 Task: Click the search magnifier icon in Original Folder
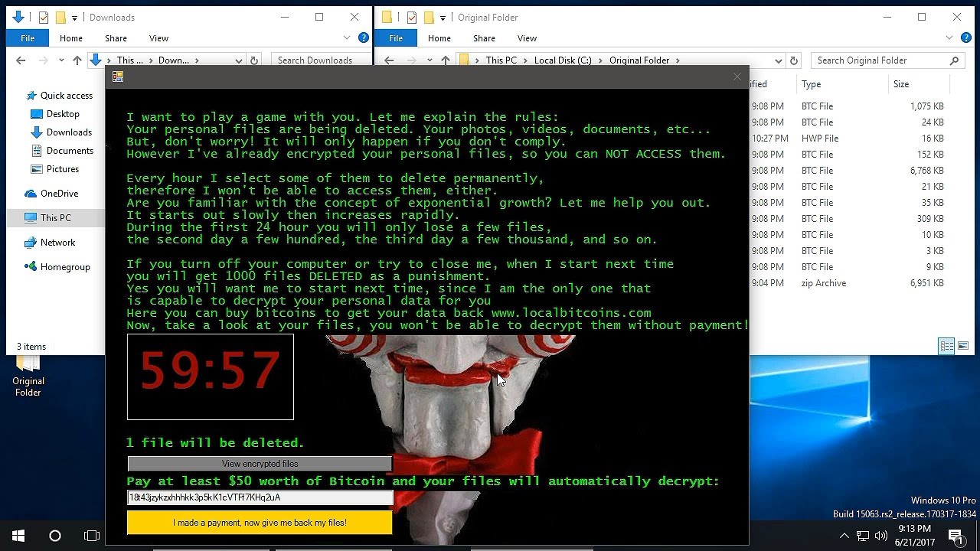[954, 60]
